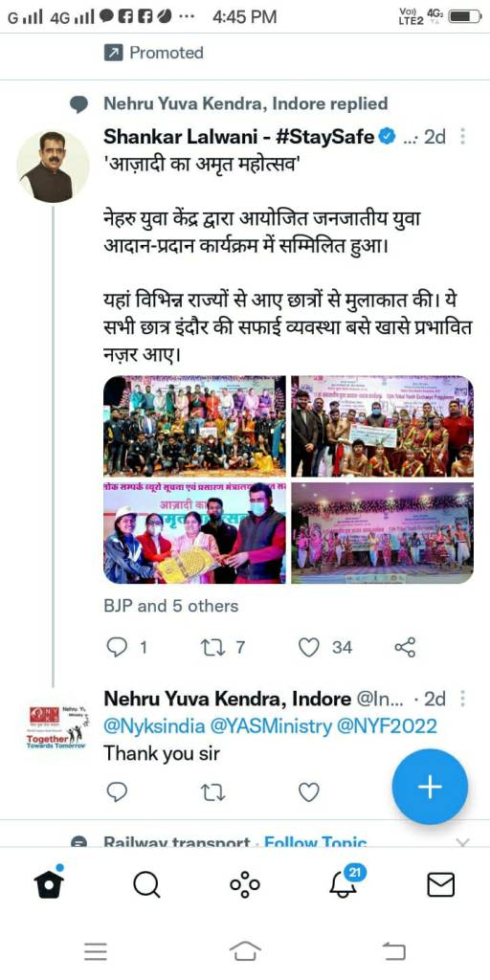Share Shankar Lalwani's tweet
490x980 pixels.
coord(405,647)
